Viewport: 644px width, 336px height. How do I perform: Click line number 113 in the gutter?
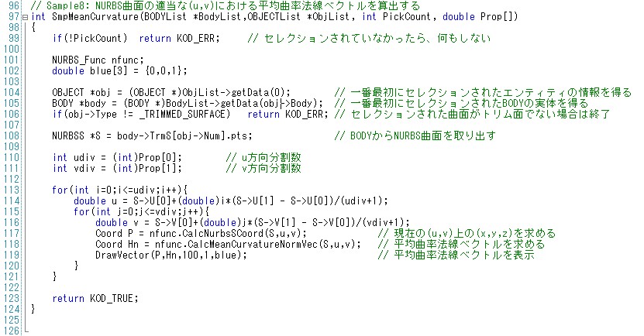point(11,190)
